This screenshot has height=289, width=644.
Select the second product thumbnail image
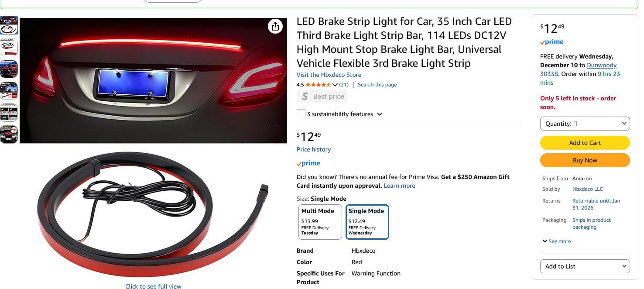(x=9, y=47)
